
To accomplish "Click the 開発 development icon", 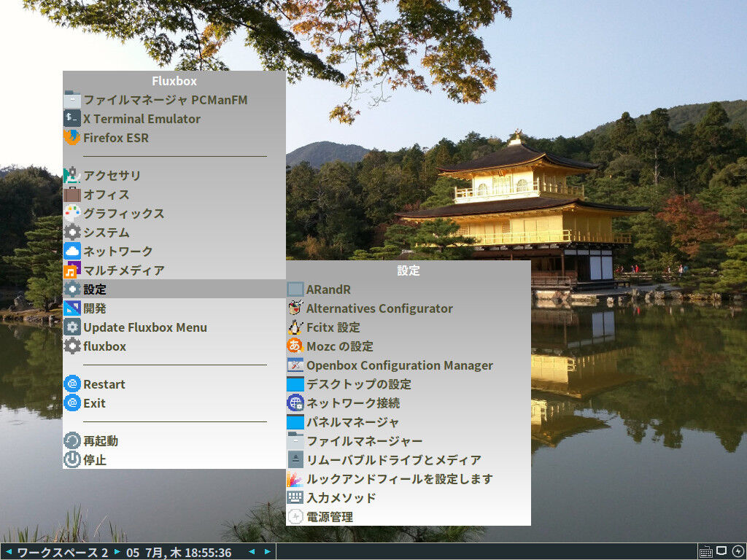I will tap(72, 308).
